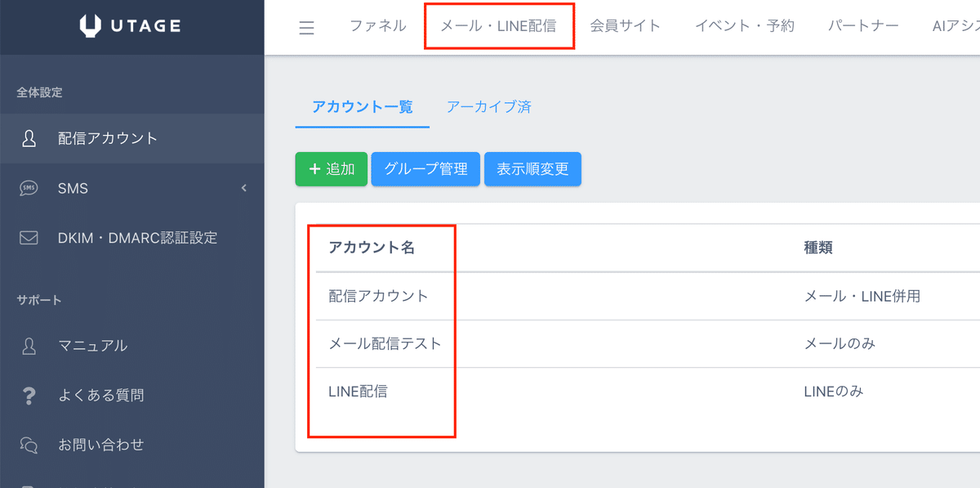Expand the SMS submenu chevron
Image resolution: width=980 pixels, height=488 pixels.
click(243, 189)
